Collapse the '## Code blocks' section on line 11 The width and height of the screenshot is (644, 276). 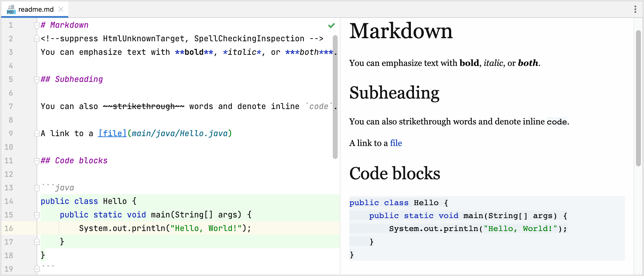tap(37, 161)
